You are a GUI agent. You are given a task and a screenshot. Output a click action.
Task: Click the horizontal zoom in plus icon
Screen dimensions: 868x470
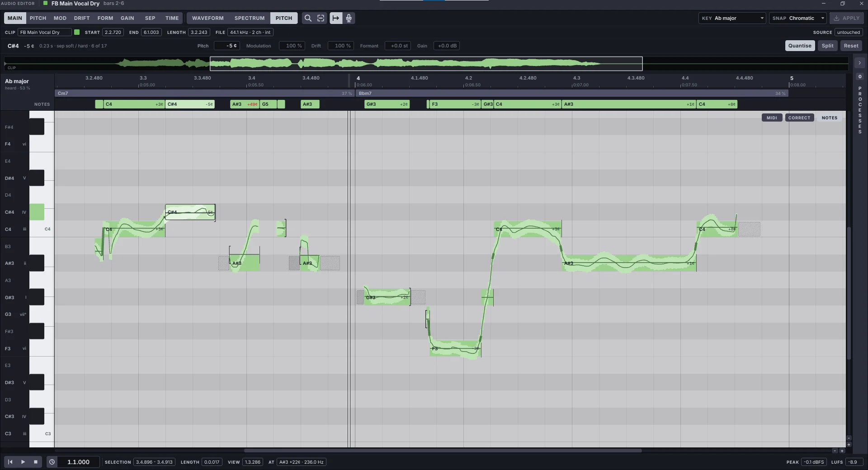[842, 451]
